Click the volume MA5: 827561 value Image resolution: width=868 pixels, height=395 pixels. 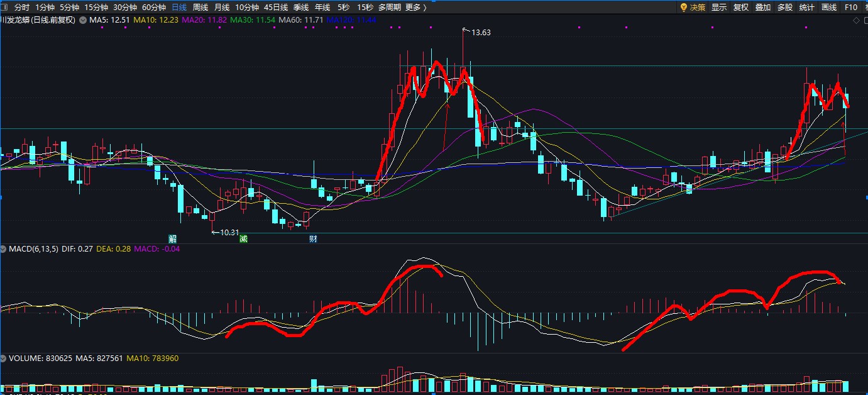pos(99,358)
